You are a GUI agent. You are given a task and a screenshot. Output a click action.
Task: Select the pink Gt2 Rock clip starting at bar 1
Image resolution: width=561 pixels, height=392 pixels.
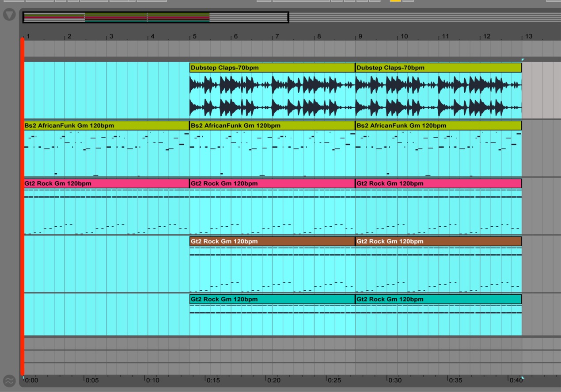point(106,183)
